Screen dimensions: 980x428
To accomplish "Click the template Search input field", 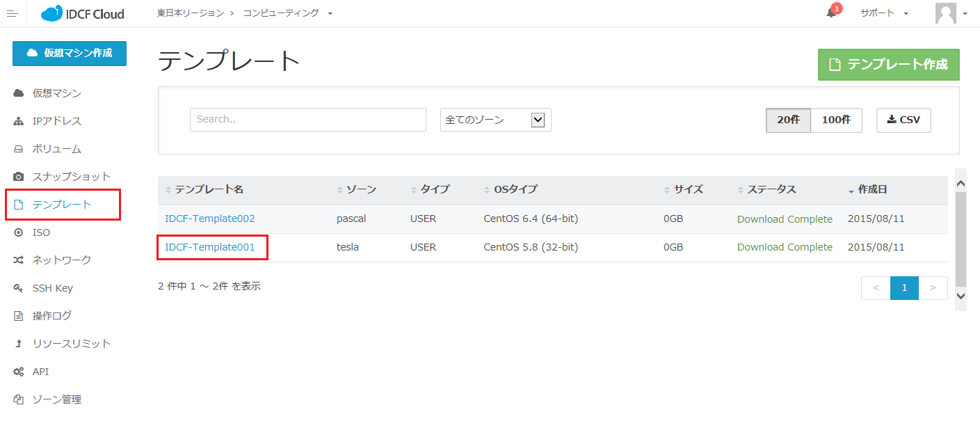I will (x=307, y=120).
